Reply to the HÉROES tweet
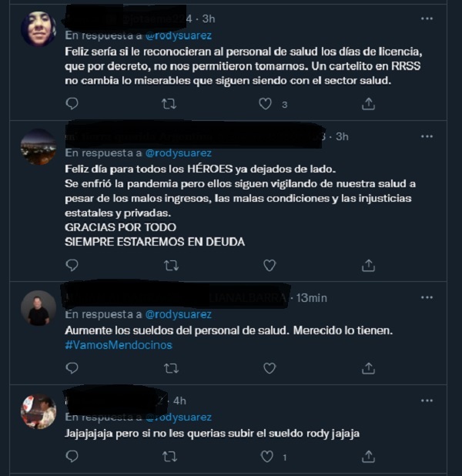Viewport: 462px width, 476px height. point(72,265)
